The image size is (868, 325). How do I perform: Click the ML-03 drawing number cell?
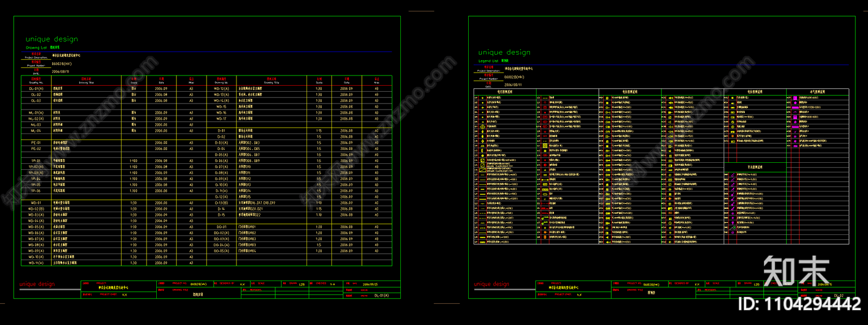click(x=35, y=125)
